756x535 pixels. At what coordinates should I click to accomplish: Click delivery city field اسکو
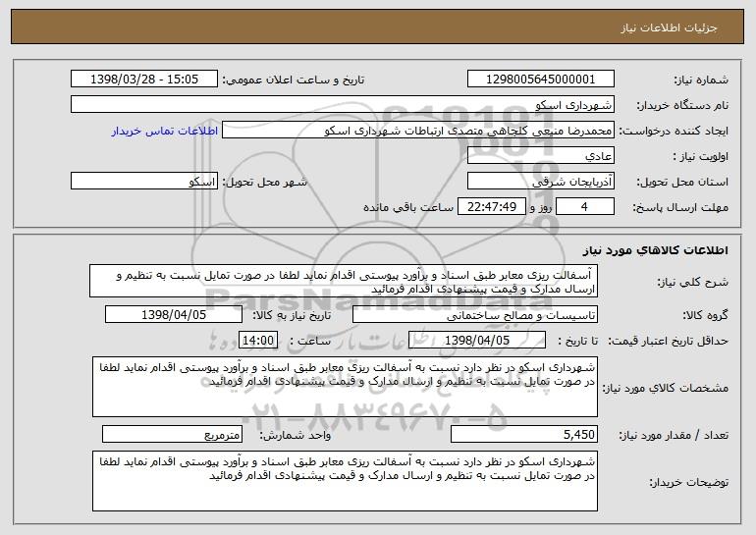click(x=144, y=182)
